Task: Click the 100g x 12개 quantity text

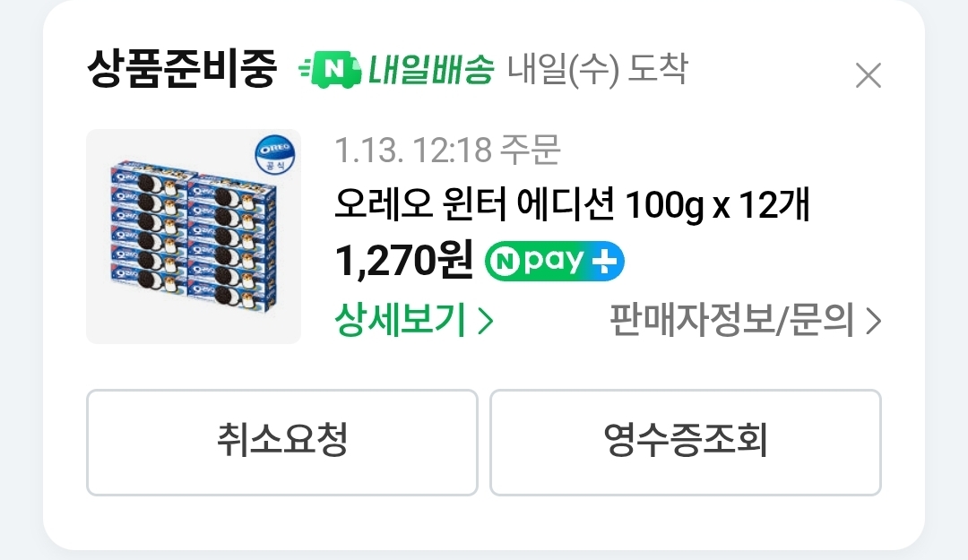Action: tap(717, 205)
